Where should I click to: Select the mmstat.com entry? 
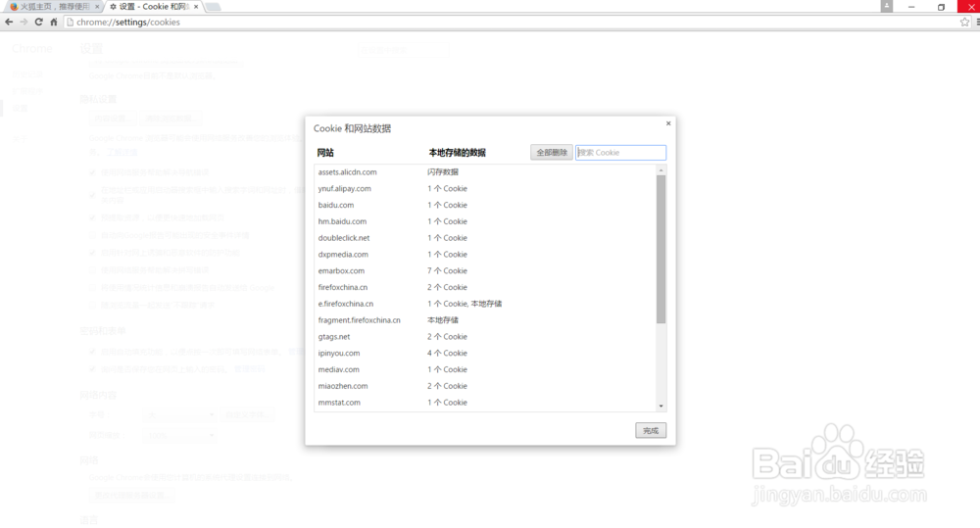[x=485, y=403]
